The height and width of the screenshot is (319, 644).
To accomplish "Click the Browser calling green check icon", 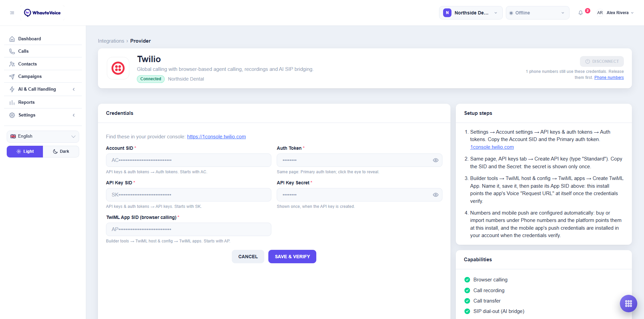I will (467, 280).
